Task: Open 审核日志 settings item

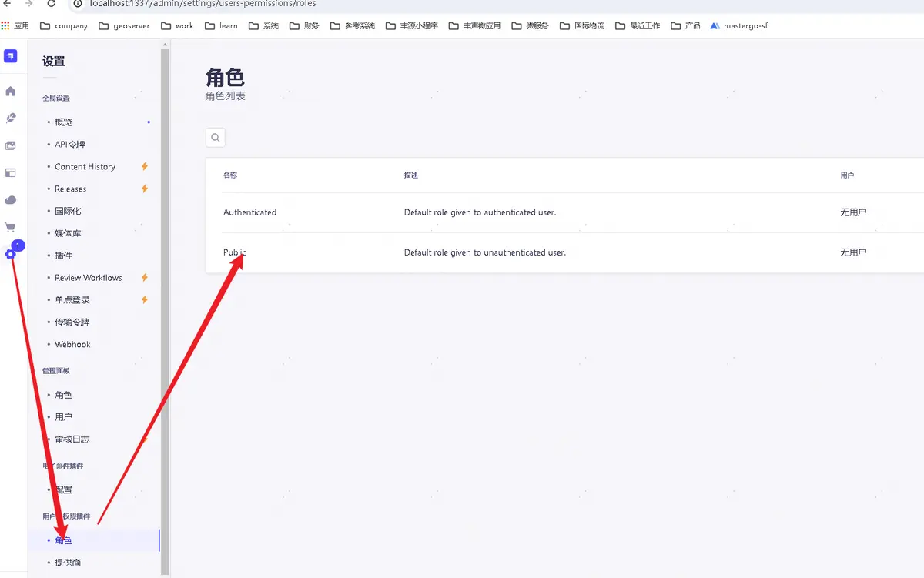Action: (72, 439)
